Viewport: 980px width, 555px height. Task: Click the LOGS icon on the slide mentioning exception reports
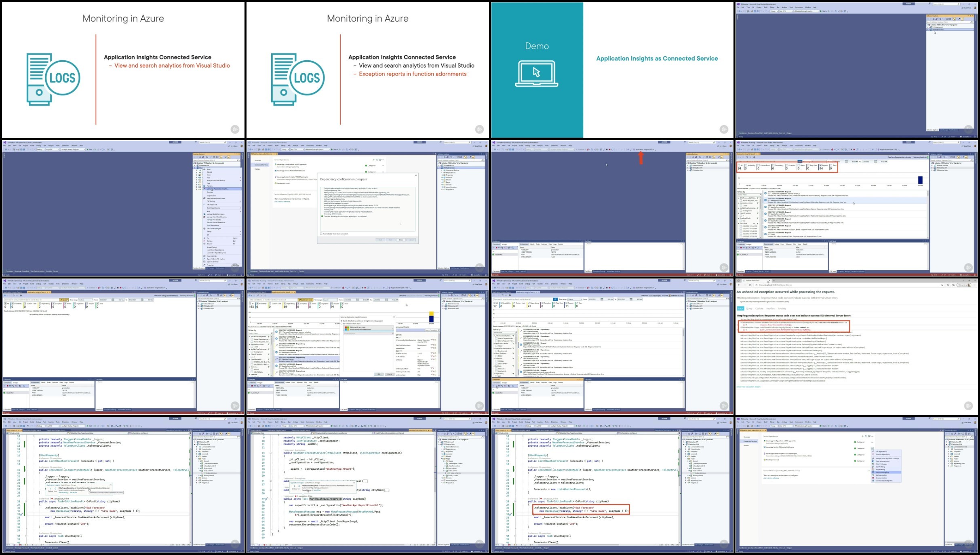coord(297,79)
